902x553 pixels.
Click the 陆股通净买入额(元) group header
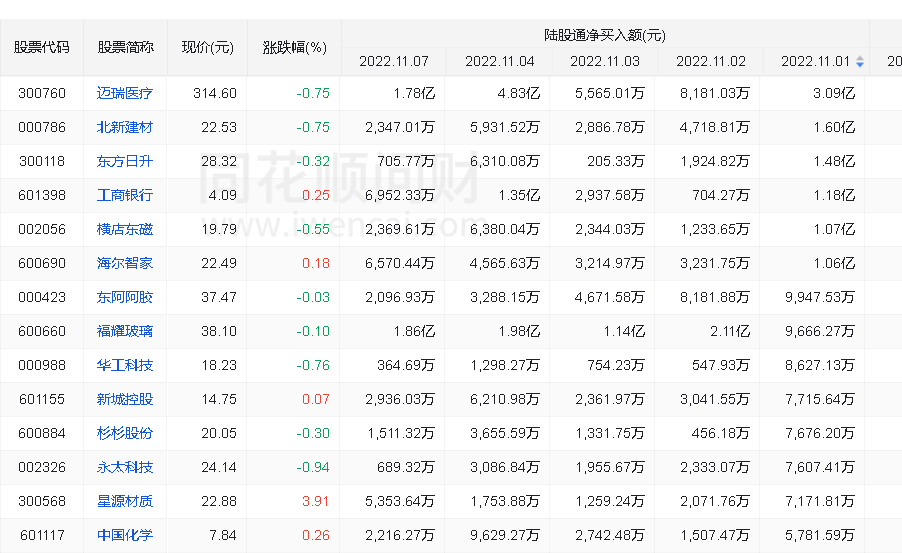[x=605, y=35]
